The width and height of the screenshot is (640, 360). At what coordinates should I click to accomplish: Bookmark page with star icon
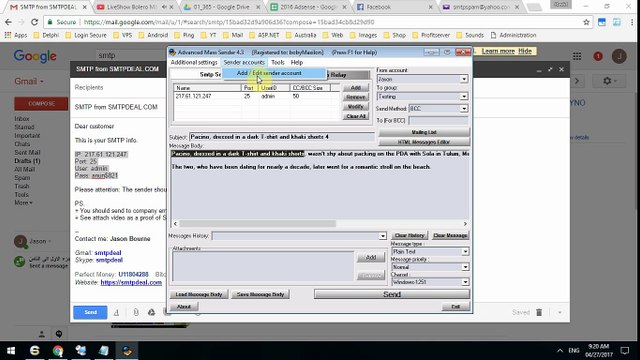point(586,22)
